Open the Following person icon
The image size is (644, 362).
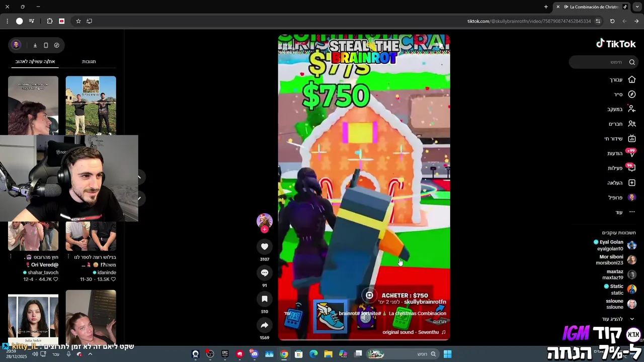[632, 109]
